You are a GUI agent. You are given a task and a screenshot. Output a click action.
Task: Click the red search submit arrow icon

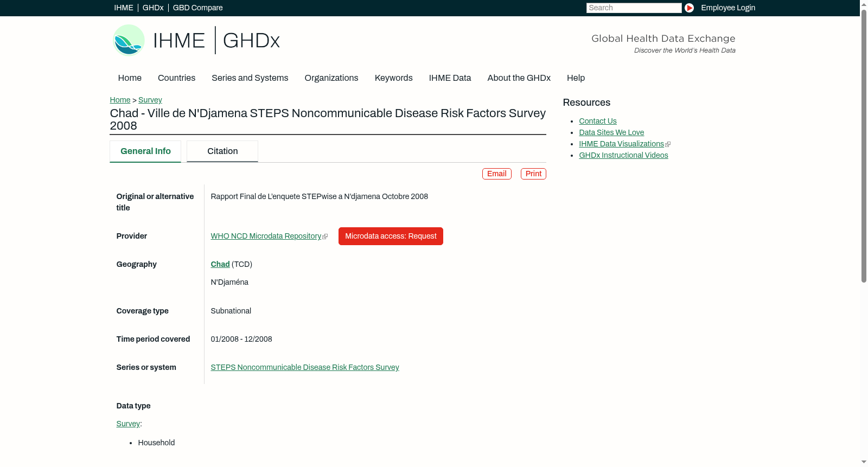[689, 8]
